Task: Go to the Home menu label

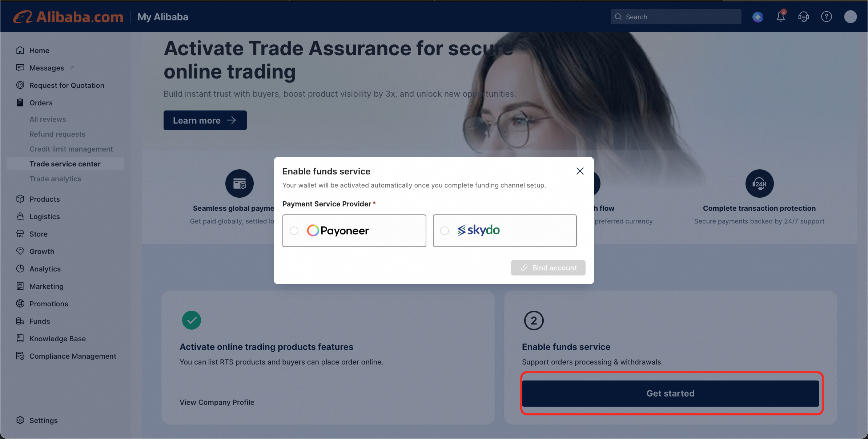Action: pyautogui.click(x=39, y=51)
